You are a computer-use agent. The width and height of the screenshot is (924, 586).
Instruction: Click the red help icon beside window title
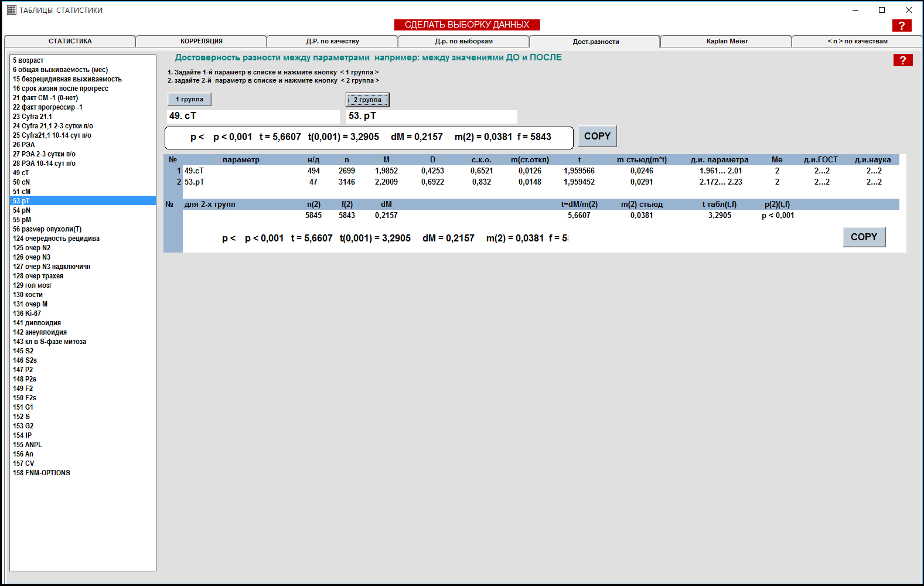[901, 25]
